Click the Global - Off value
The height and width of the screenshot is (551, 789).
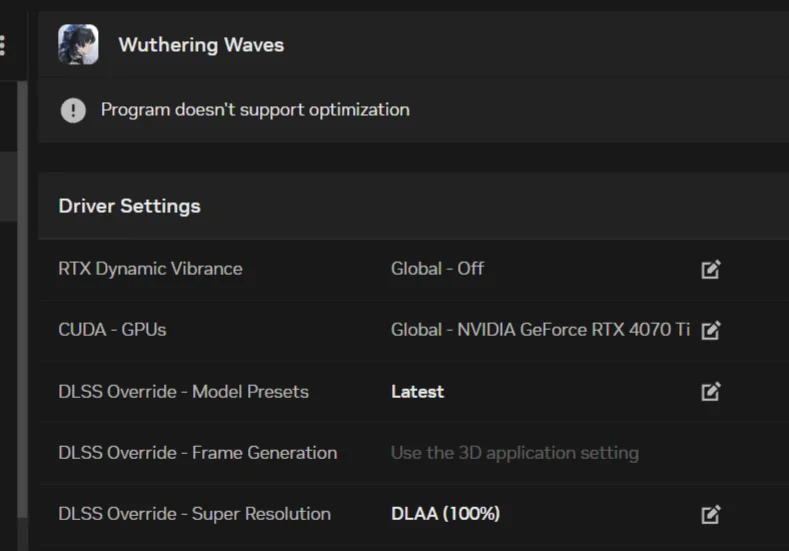point(437,269)
